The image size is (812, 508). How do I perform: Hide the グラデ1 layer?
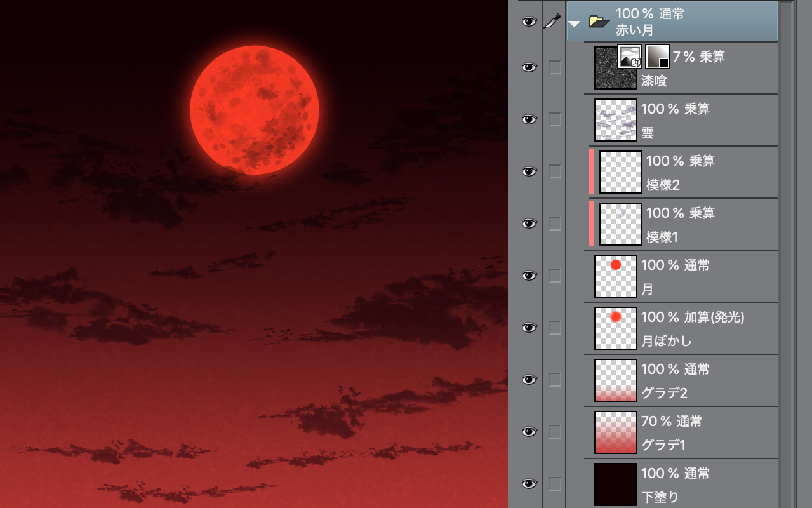click(529, 432)
